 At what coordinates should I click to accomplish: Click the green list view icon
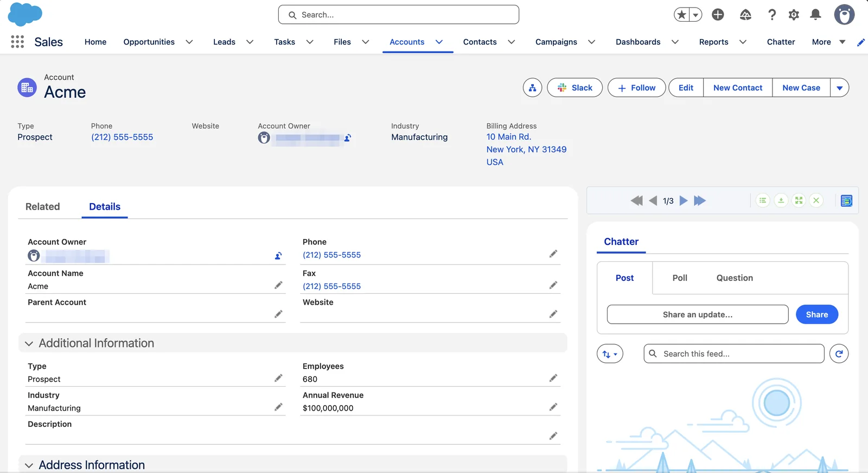pyautogui.click(x=763, y=200)
